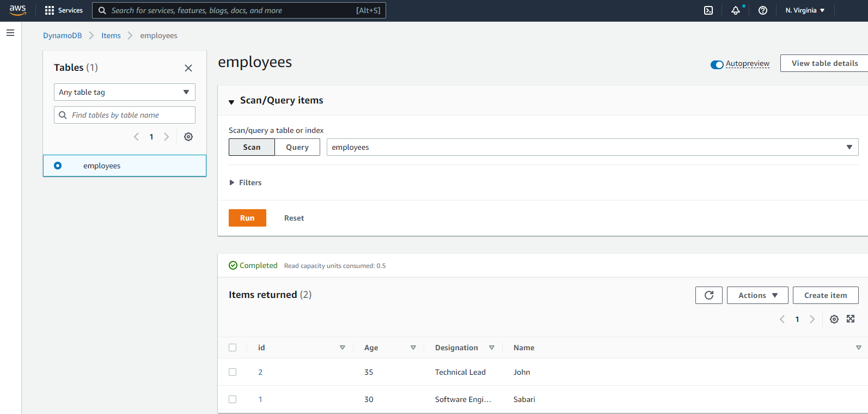The image size is (868, 414).
Task: Focus the Find tables by name field
Action: click(x=125, y=115)
